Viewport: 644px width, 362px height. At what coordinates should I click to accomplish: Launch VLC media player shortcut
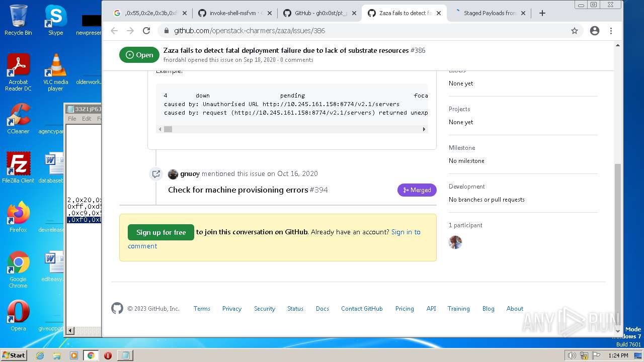pos(55,72)
